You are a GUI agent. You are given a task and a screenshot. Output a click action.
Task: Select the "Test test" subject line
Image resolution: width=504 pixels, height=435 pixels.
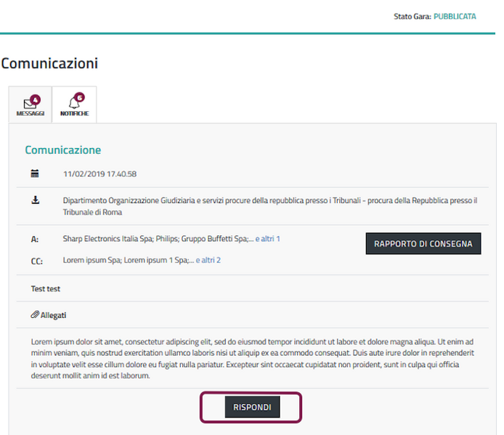pos(45,288)
